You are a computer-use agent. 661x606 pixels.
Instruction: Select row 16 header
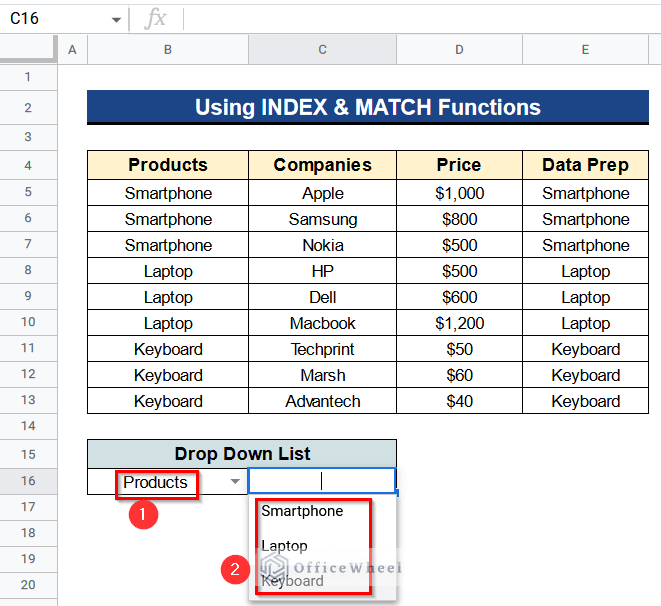pos(28,482)
